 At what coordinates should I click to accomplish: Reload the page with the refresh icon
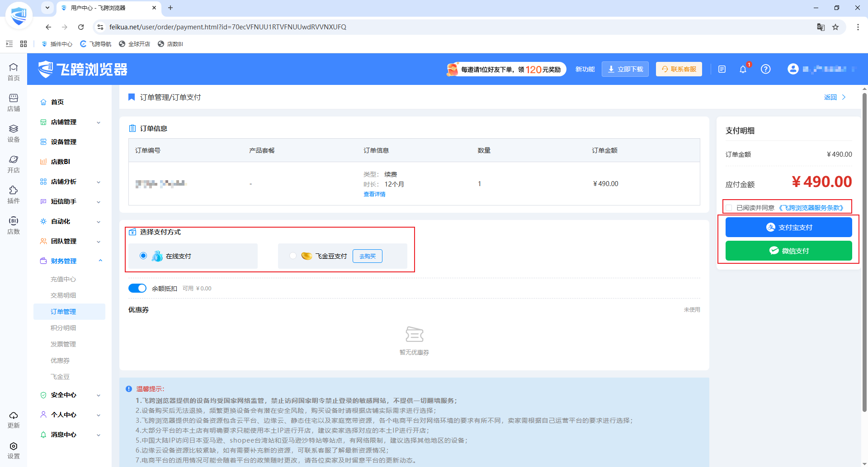[81, 27]
